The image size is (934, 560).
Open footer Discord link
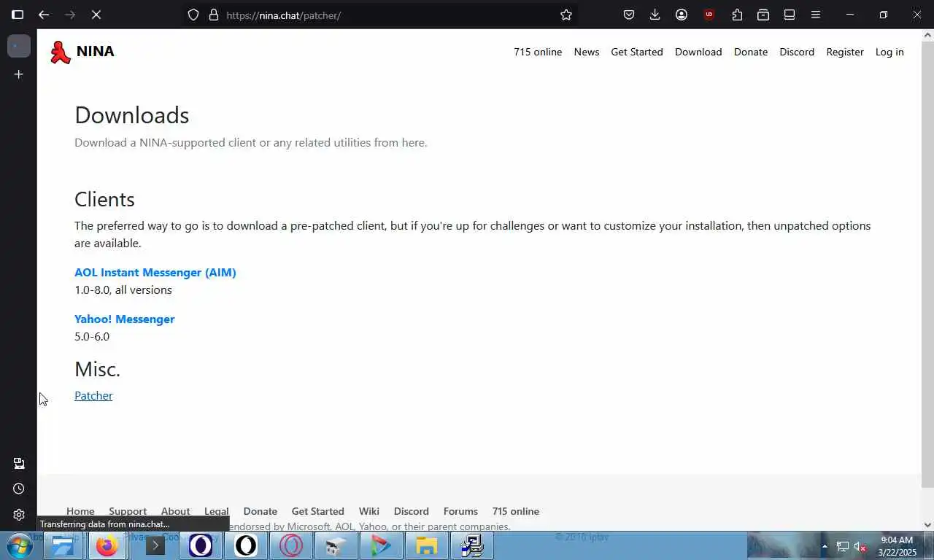[412, 511]
